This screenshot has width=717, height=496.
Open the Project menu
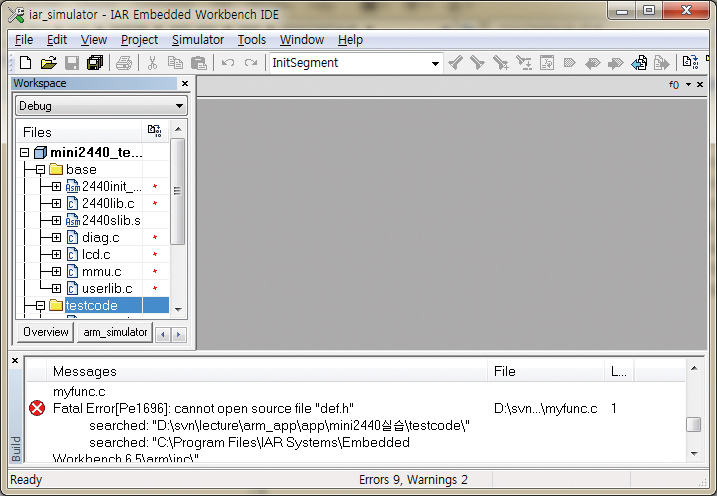pyautogui.click(x=139, y=40)
